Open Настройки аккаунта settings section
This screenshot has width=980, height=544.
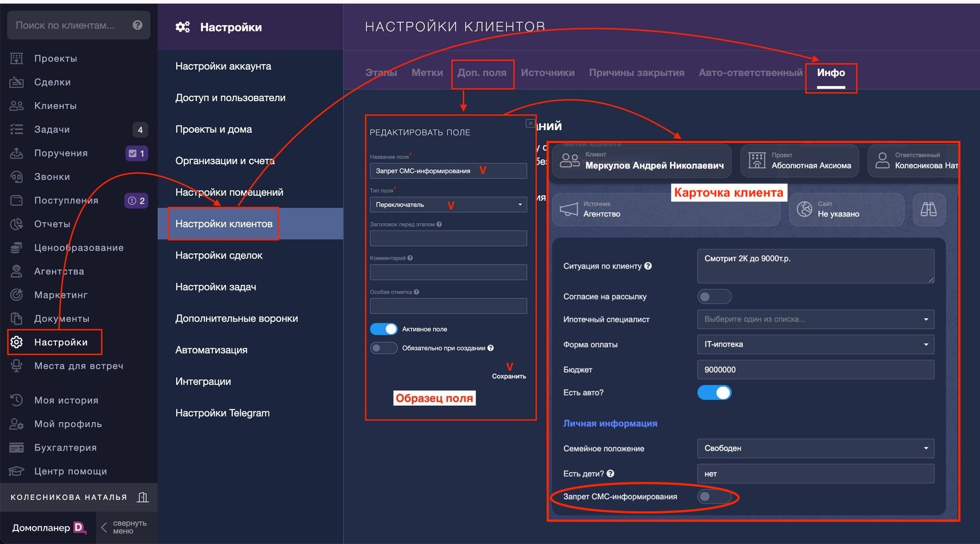(x=223, y=66)
